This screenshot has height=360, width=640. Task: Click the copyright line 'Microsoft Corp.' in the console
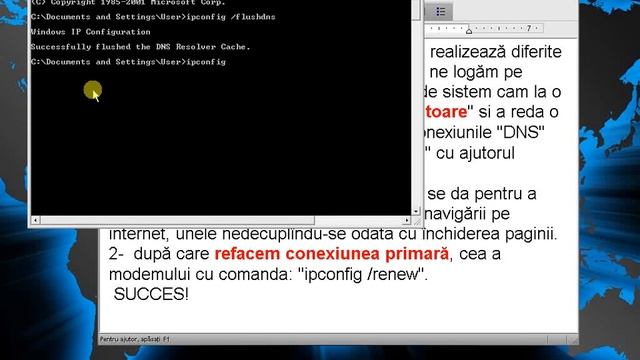click(188, 2)
